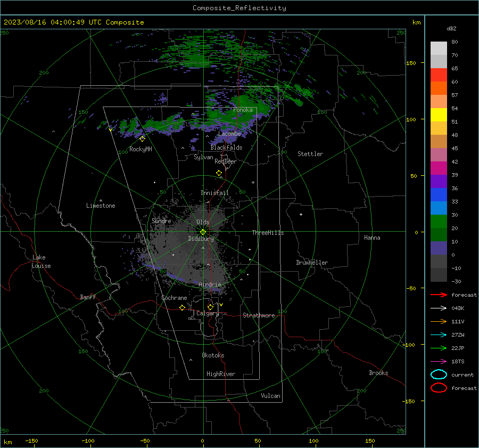The height and width of the screenshot is (448, 479).
Task: Click the Okotoks label
Action: click(213, 355)
